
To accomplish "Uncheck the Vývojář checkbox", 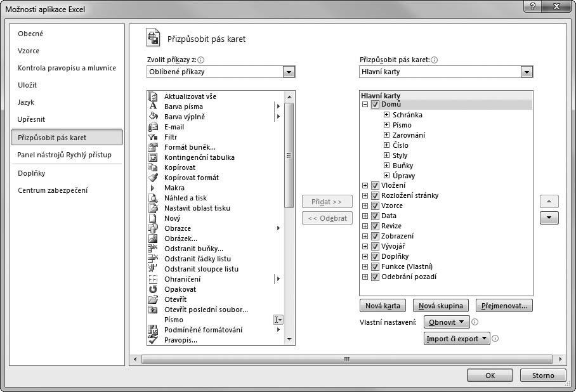I will 375,247.
